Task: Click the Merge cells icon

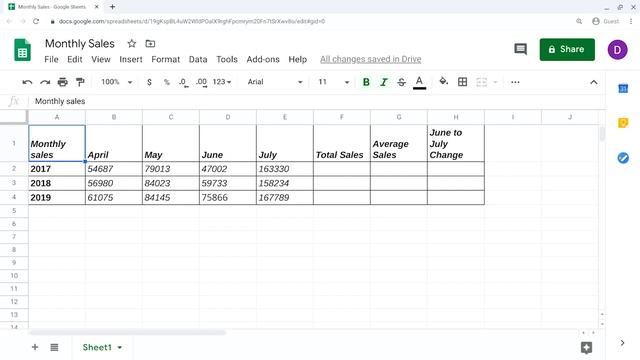Action: (x=482, y=82)
